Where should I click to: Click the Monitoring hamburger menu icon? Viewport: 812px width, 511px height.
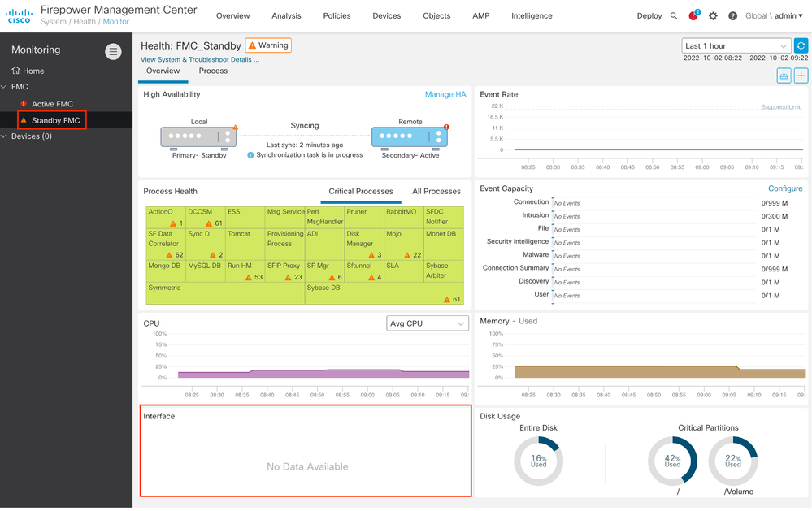pos(113,51)
